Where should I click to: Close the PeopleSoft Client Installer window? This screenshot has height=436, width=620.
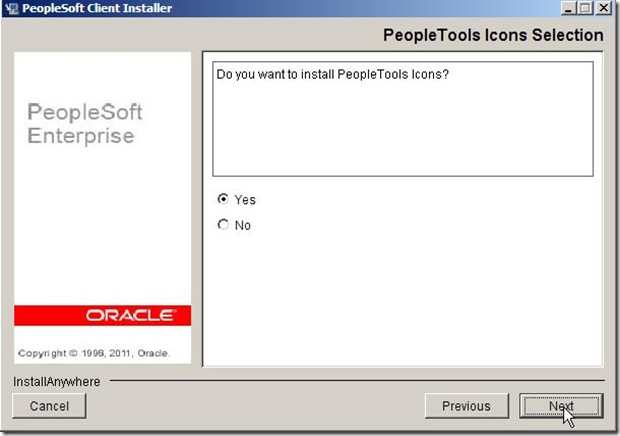tap(603, 9)
